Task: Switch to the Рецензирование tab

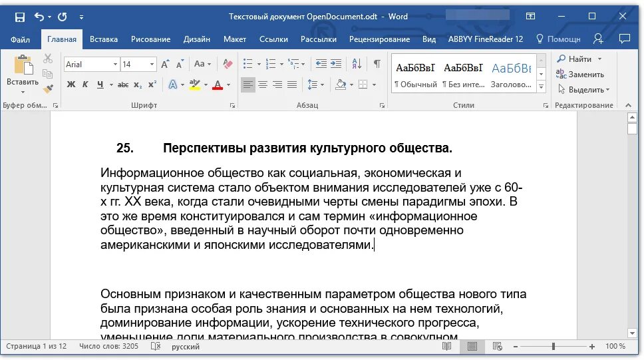Action: point(379,39)
